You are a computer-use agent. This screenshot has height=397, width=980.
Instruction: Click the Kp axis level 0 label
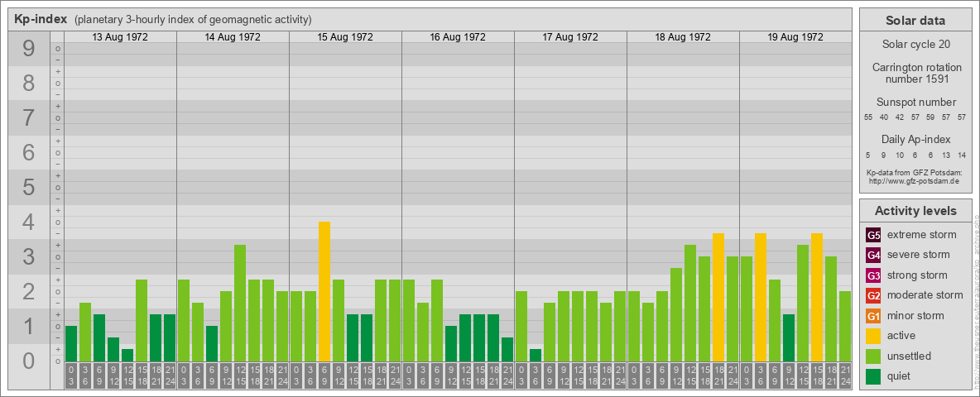pyautogui.click(x=28, y=361)
